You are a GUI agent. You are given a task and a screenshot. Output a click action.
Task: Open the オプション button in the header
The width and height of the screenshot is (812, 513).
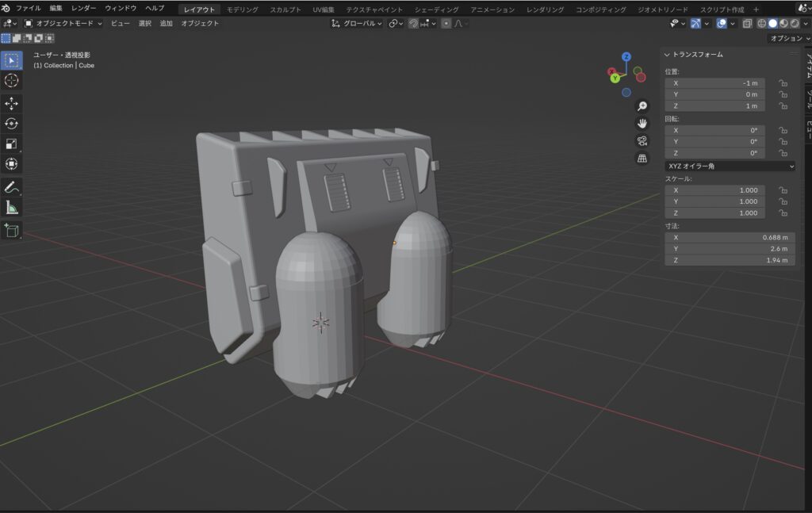point(788,39)
